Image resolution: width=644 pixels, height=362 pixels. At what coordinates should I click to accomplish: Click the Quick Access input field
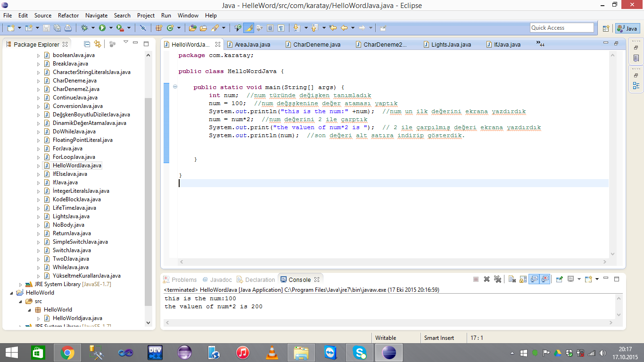pyautogui.click(x=561, y=27)
